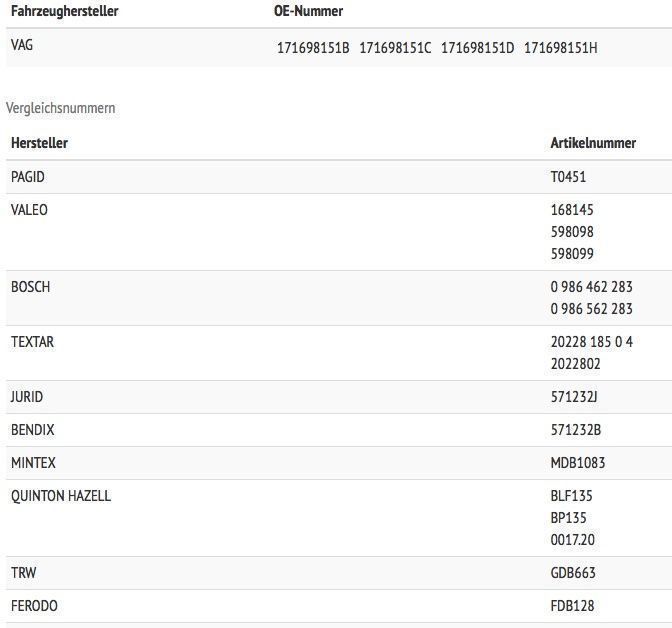Click OE number 171698151C
Screen dimensions: 672x628
395,48
